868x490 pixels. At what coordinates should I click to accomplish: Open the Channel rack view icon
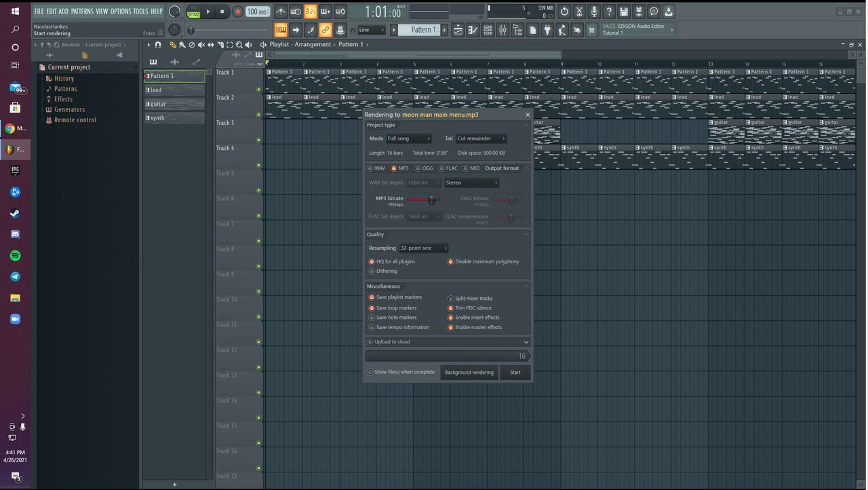pos(488,30)
